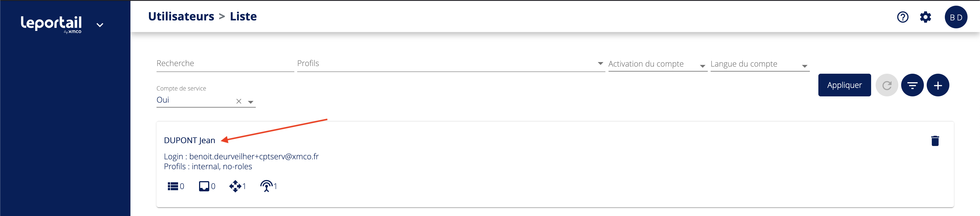
Task: Open the Langue du compte dropdown
Action: tap(804, 66)
